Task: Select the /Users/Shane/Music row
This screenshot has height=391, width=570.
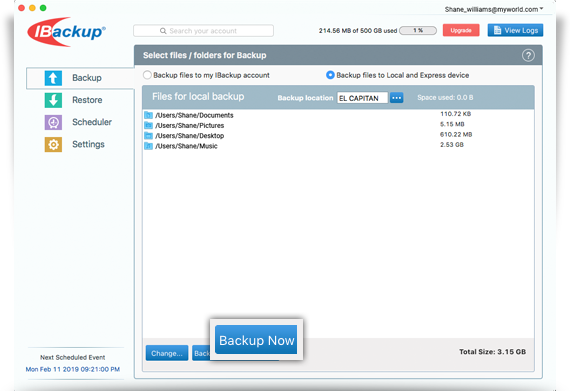Action: click(338, 146)
